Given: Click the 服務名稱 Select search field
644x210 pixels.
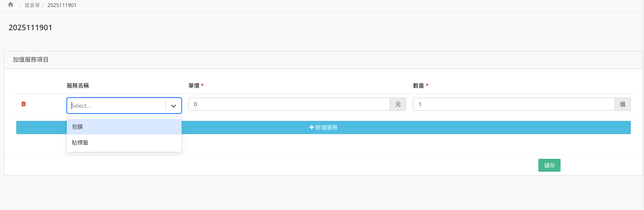Looking at the screenshot, I should tap(116, 105).
